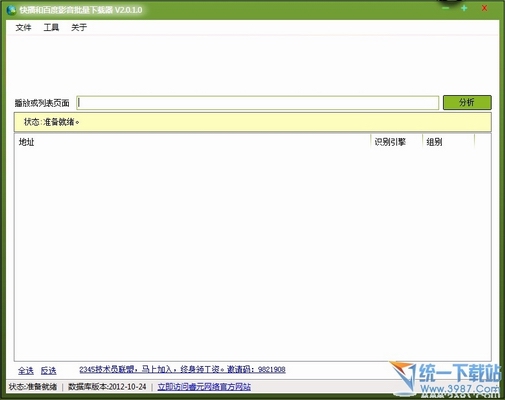Screen dimensions: 505x400
Task: Click the 反选 link
Action: (48, 371)
